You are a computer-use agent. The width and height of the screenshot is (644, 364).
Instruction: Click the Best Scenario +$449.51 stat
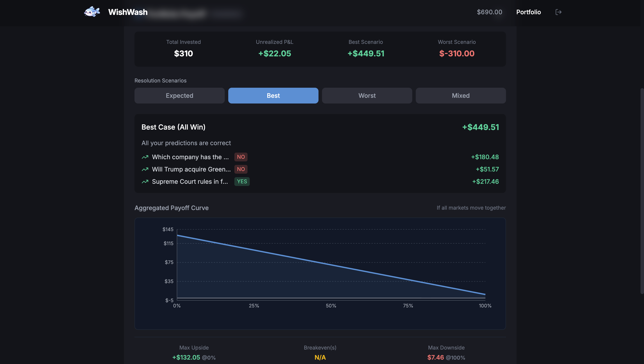(366, 53)
